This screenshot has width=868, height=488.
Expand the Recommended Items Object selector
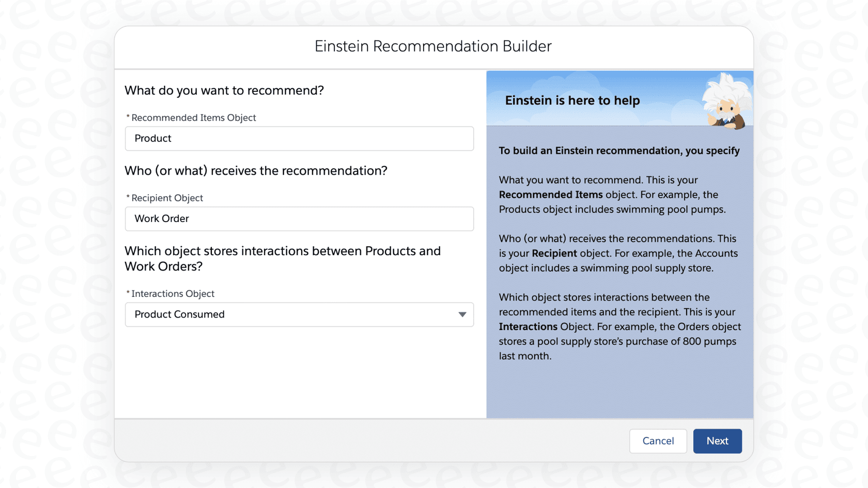click(299, 138)
